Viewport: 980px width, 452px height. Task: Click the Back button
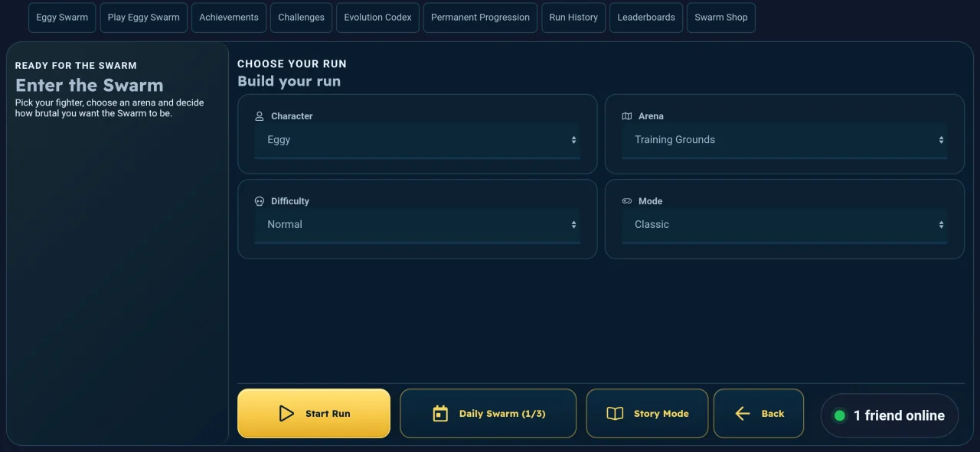759,414
